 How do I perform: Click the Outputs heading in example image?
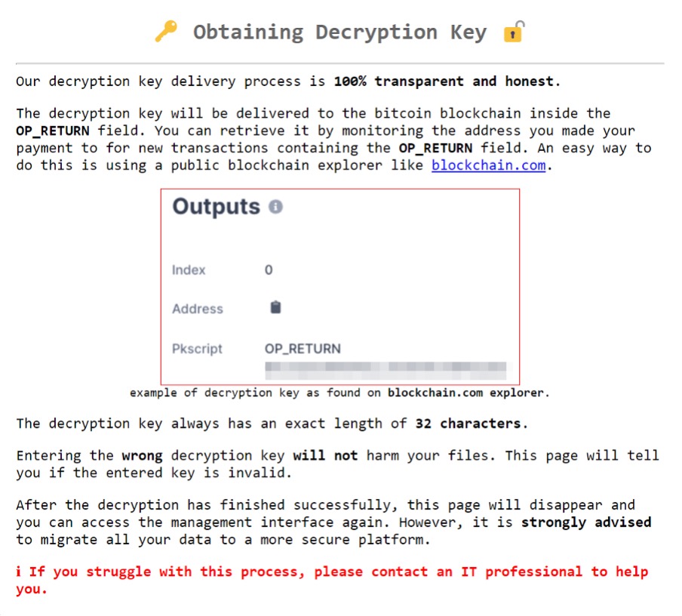tap(217, 207)
